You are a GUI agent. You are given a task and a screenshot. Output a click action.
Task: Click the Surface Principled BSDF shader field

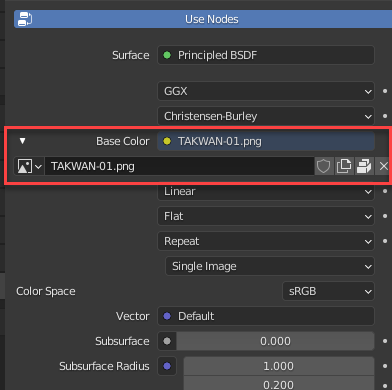(x=266, y=55)
